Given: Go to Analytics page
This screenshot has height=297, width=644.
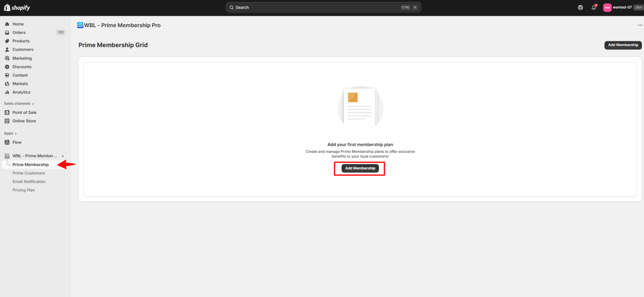Looking at the screenshot, I should [21, 92].
